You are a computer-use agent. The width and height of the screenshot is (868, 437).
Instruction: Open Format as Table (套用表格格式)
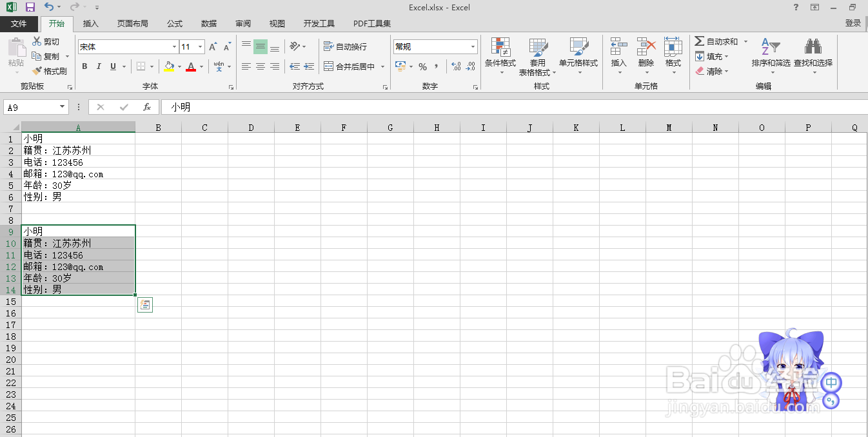point(538,56)
